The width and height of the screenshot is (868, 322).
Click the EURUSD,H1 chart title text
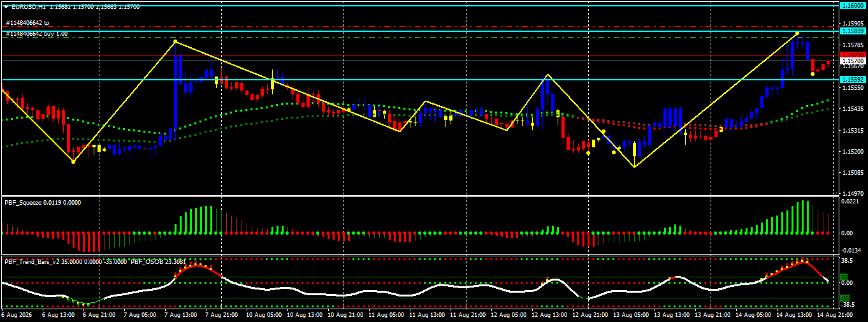click(x=29, y=6)
